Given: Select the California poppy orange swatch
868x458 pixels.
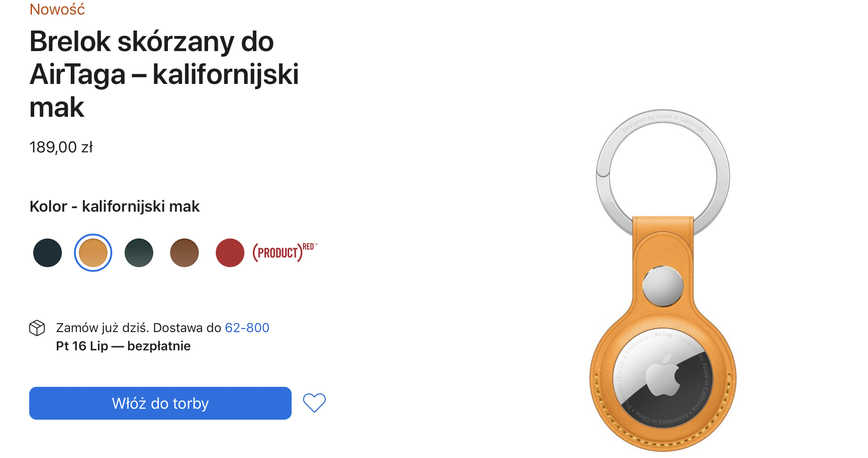Looking at the screenshot, I should (93, 253).
